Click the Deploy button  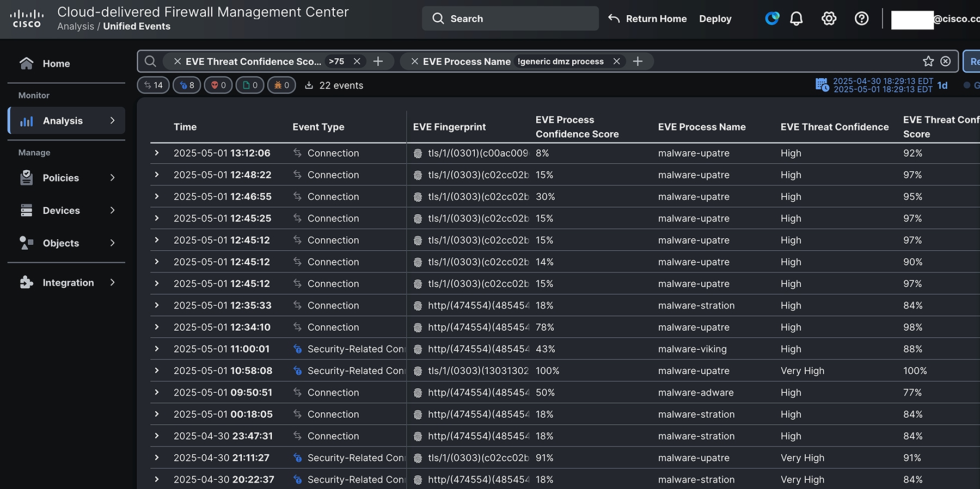[715, 18]
